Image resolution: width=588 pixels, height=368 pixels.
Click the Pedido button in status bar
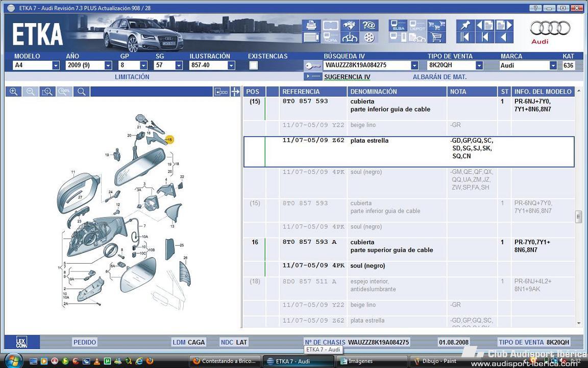point(85,342)
